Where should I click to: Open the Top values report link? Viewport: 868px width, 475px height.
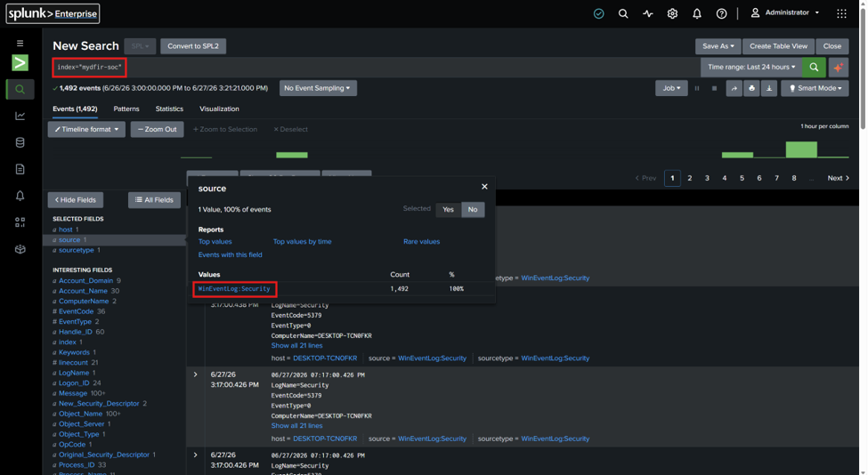coord(215,242)
